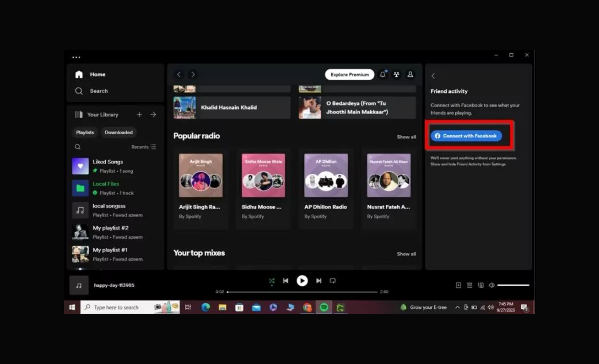The width and height of the screenshot is (599, 364).
Task: Open the taskbar clock and date
Action: pos(506,307)
